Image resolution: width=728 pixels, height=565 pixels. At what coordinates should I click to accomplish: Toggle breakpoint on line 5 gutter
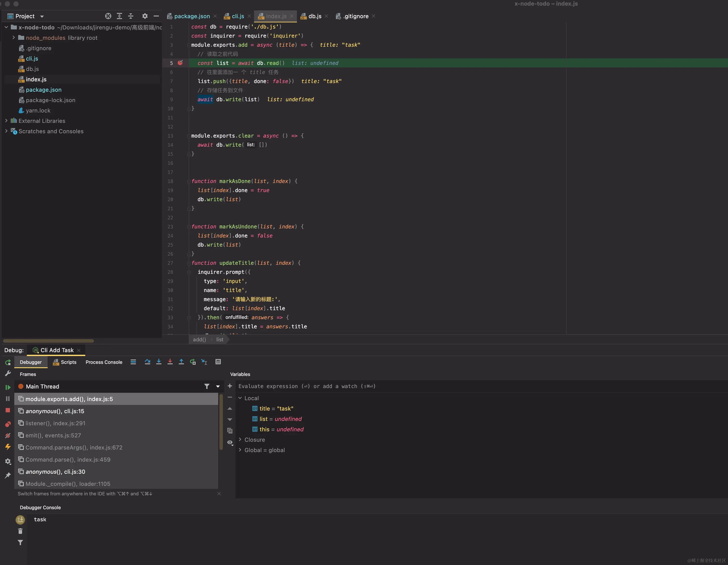[x=180, y=63]
